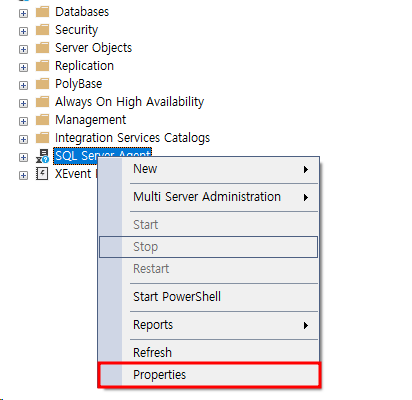The image size is (412, 400).
Task: Click the Replication folder icon
Action: tap(42, 66)
